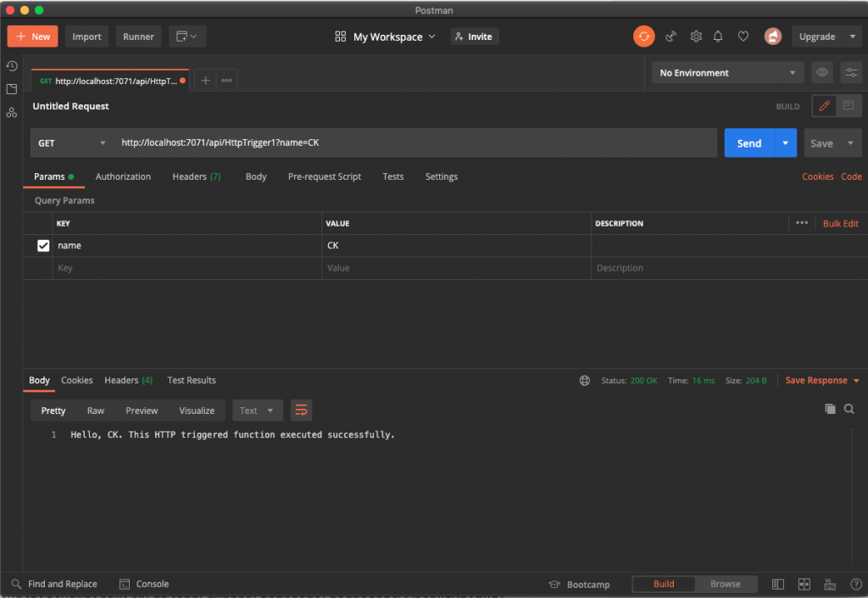Toggle the line wrap icon in response
Screen dimensions: 868x598
[301, 411]
